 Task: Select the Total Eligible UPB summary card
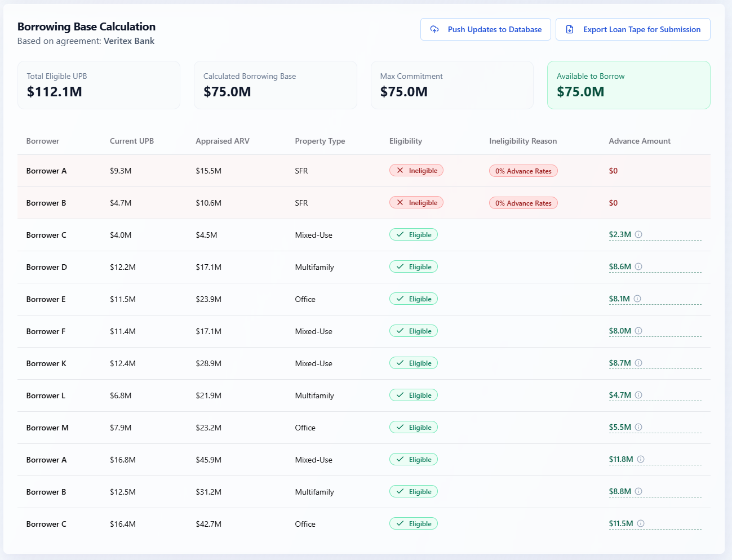[99, 85]
